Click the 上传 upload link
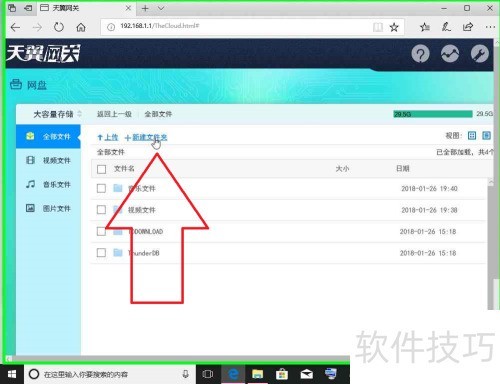 click(108, 137)
